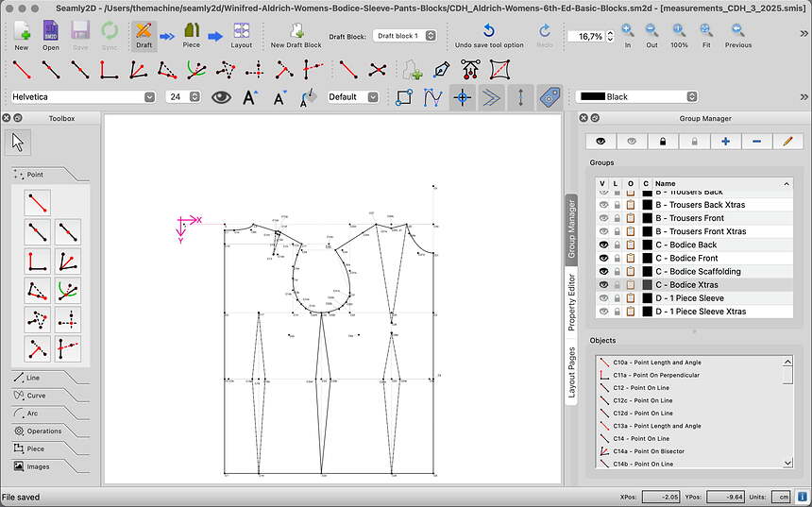
Task: Select the Intersect XY point tool in toolbar
Action: coord(255,70)
